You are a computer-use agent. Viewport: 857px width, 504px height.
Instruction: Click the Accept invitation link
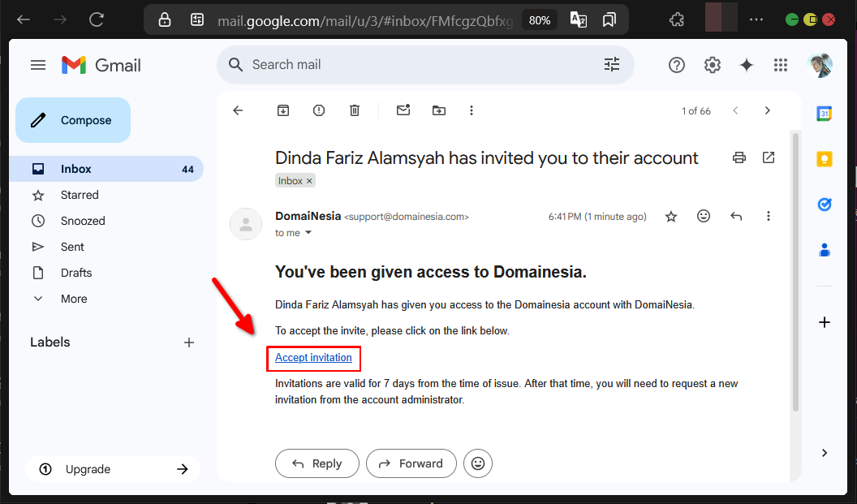coord(313,357)
